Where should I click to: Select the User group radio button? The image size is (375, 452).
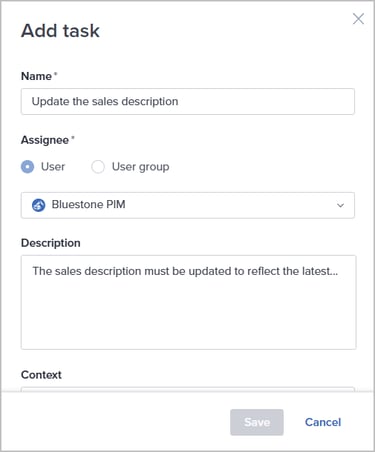point(98,167)
